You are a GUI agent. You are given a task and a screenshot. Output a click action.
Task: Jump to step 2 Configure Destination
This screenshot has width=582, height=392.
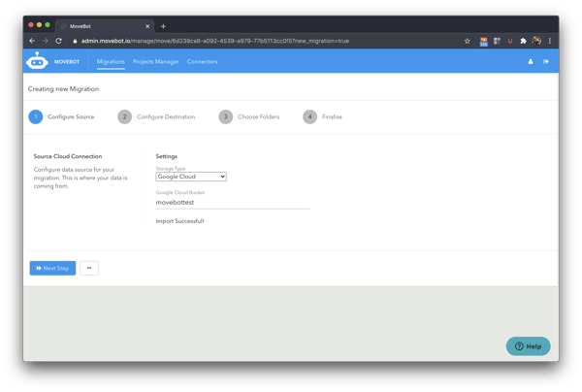(x=124, y=116)
